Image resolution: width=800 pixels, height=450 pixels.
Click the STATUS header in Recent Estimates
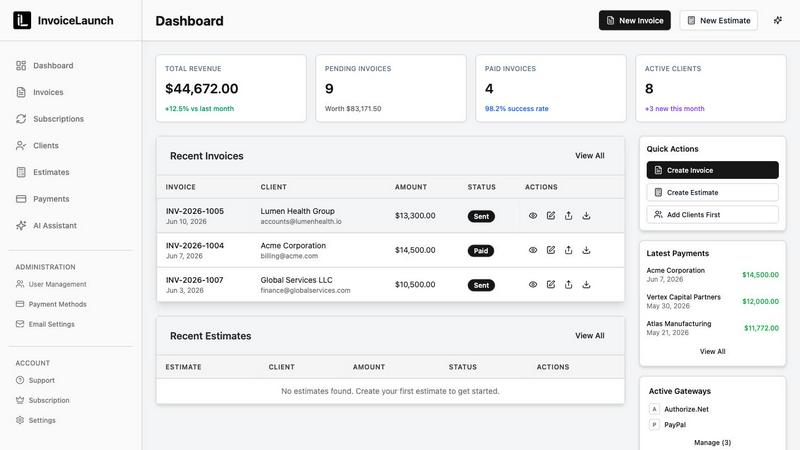click(x=463, y=367)
